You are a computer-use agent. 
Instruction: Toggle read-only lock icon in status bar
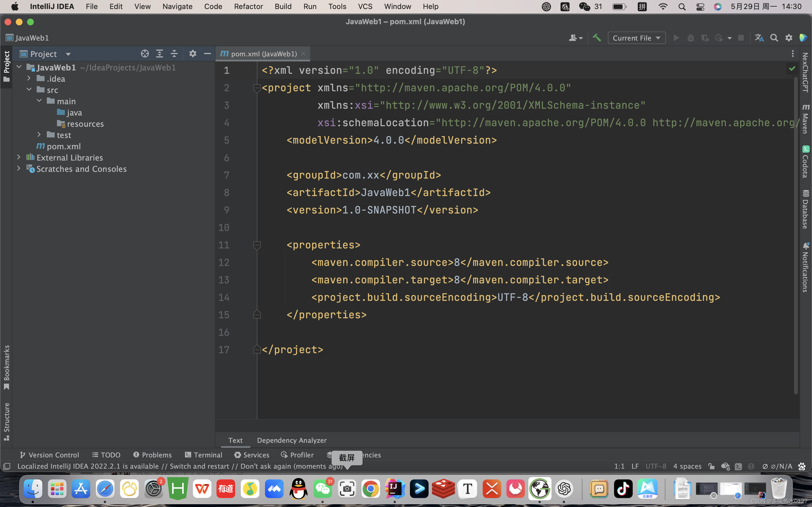click(711, 466)
